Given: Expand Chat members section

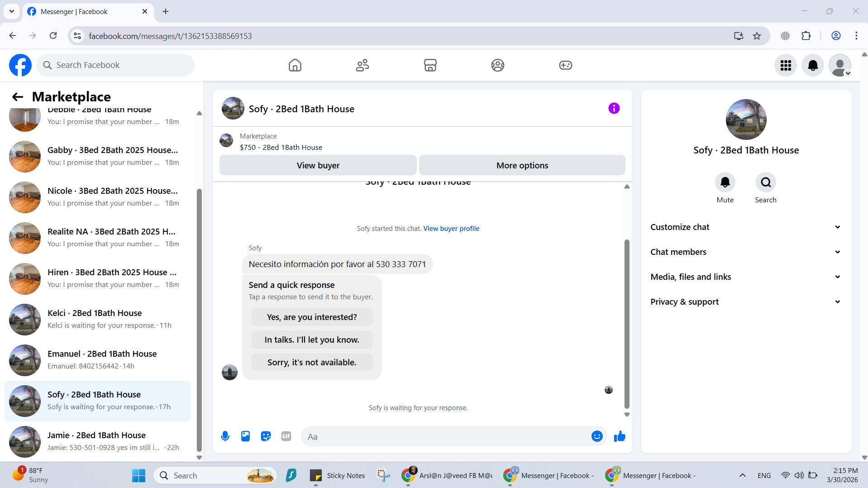Looking at the screenshot, I should (746, 252).
